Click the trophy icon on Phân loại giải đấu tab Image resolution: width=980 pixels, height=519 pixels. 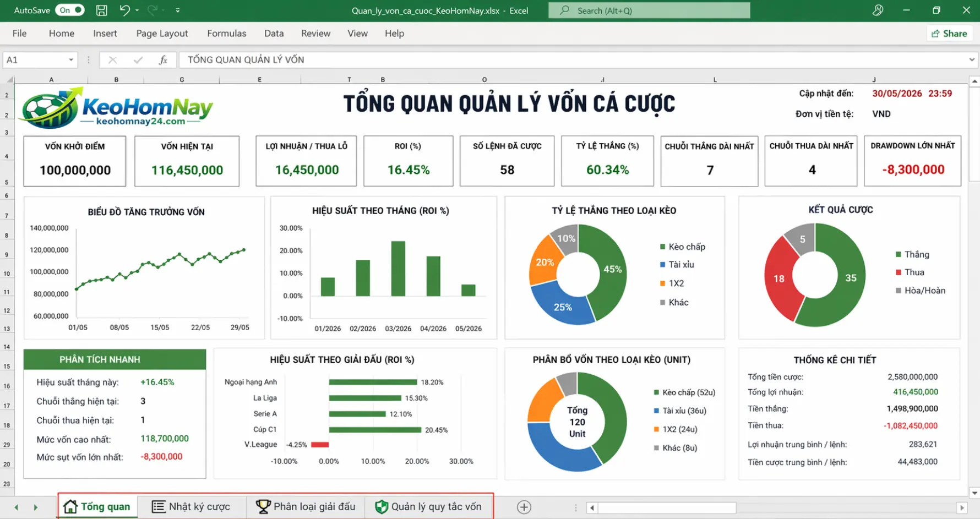[x=264, y=506]
